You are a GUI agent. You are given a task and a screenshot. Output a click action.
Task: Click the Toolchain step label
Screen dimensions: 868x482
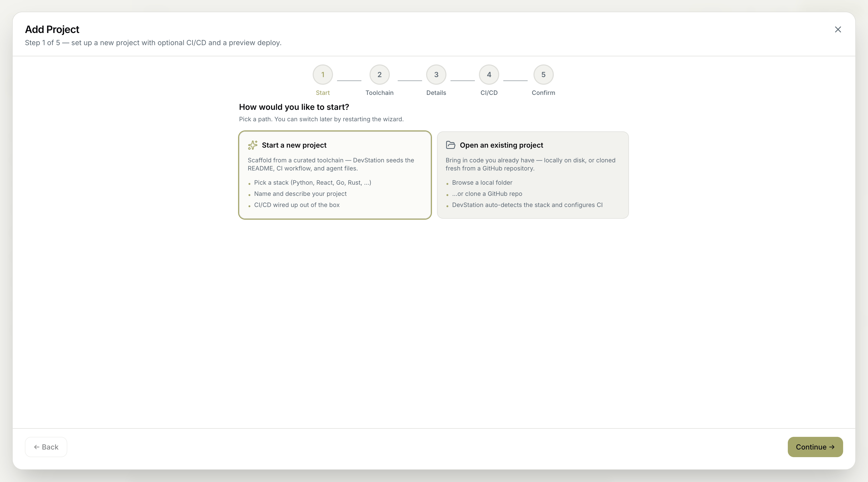[379, 93]
